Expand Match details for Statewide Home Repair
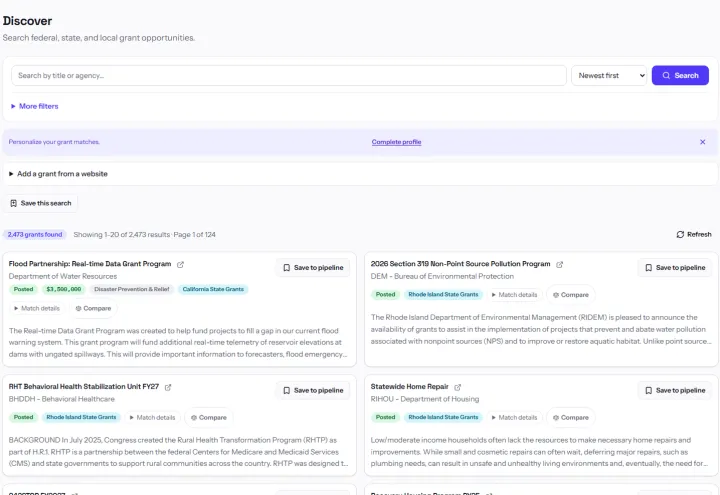 (x=514, y=417)
